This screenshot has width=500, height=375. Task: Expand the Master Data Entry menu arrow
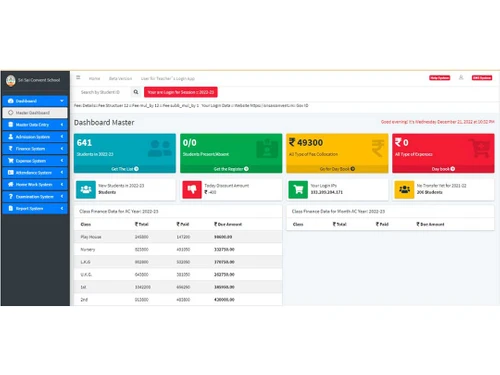[x=62, y=125]
